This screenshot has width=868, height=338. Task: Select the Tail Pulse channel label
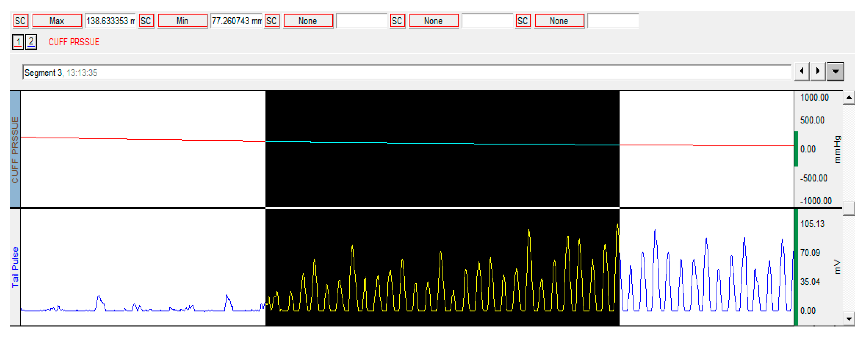(x=15, y=267)
